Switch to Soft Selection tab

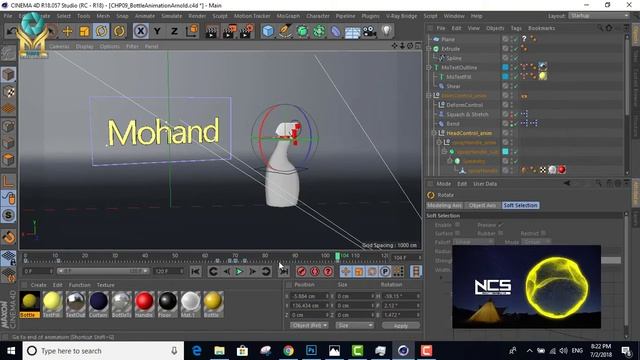click(520, 205)
